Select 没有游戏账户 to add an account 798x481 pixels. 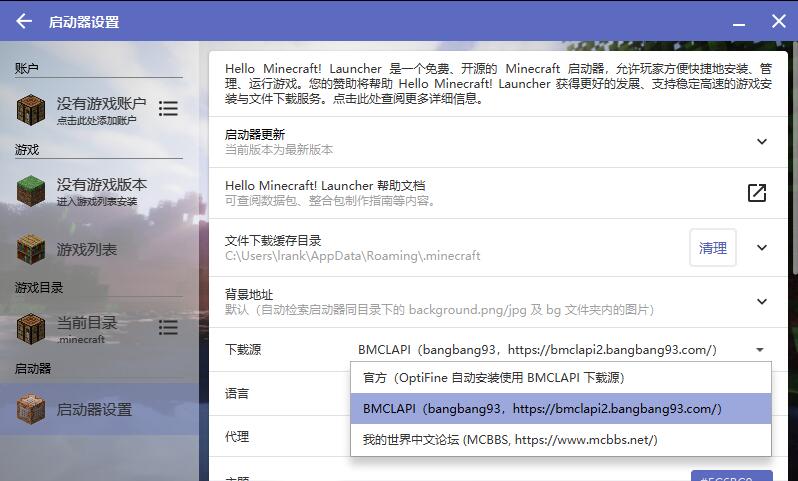click(x=99, y=109)
